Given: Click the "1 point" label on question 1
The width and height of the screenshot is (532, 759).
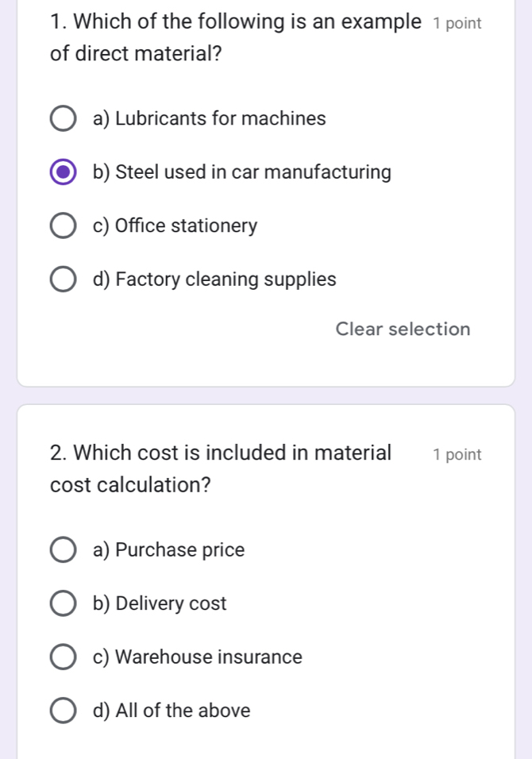Looking at the screenshot, I should 458,23.
